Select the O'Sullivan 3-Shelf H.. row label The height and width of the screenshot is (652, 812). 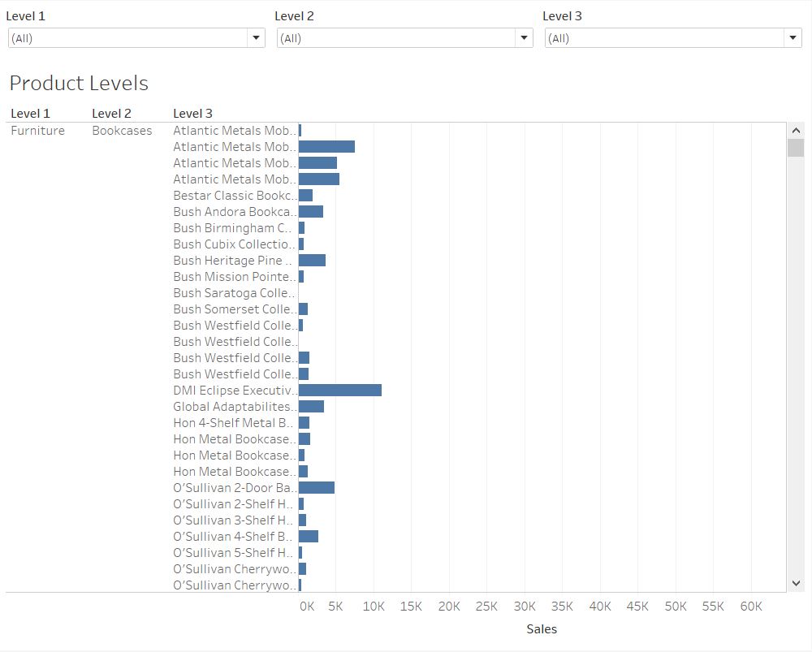(x=233, y=520)
